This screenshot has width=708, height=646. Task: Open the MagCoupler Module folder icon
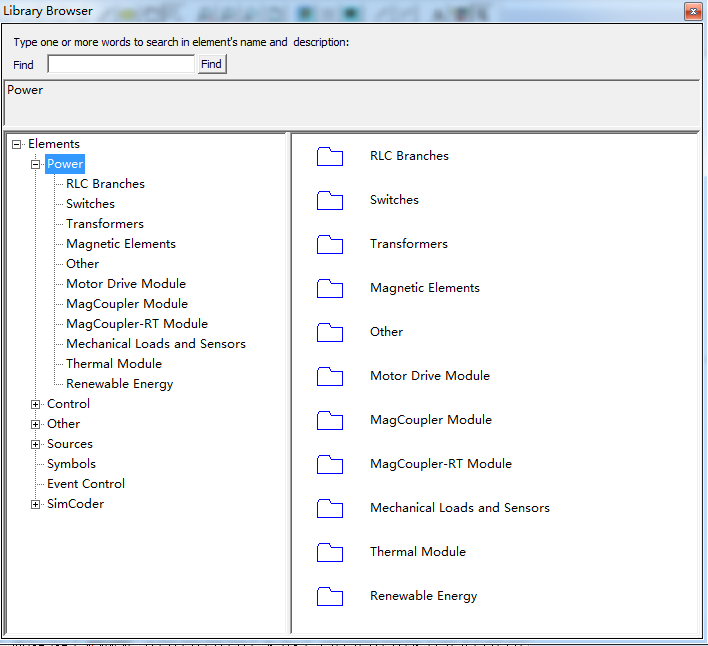point(330,420)
